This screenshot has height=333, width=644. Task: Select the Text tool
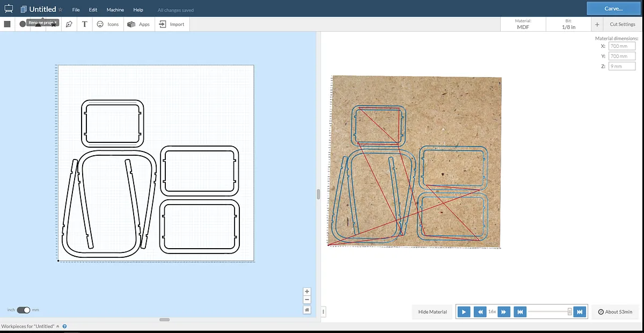click(x=85, y=24)
